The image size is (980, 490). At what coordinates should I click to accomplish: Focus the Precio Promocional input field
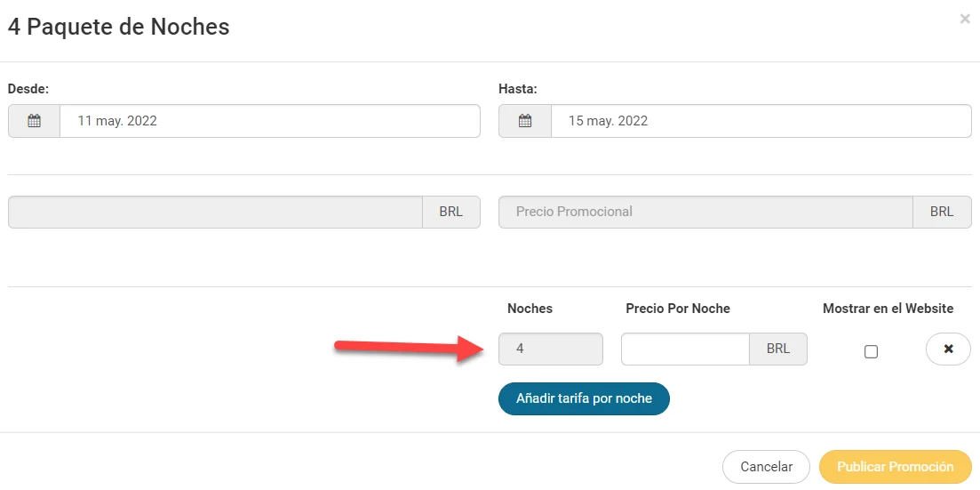click(705, 212)
